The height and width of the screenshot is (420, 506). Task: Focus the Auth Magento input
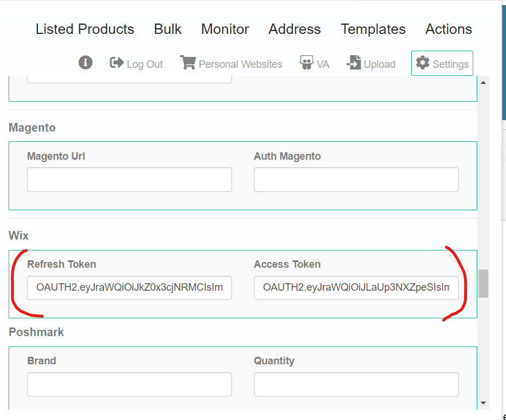pos(356,179)
